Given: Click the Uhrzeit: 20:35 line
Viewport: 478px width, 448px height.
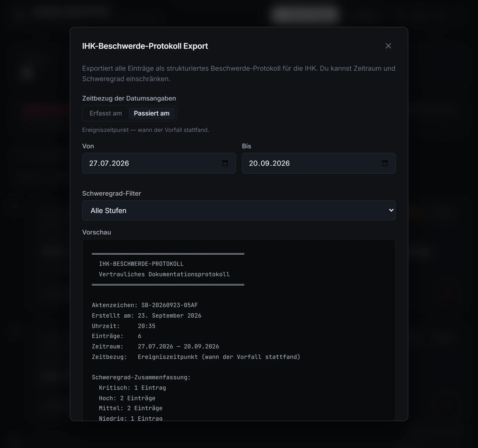Looking at the screenshot, I should (x=123, y=326).
